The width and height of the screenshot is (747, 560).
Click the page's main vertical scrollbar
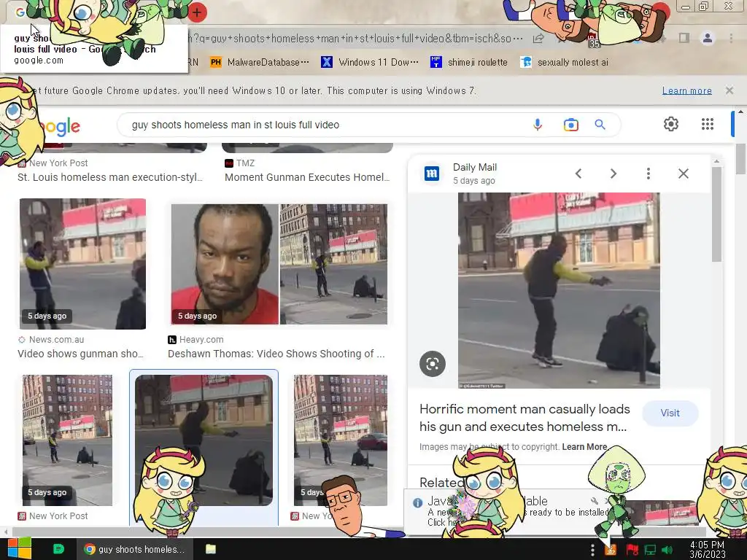point(740,160)
